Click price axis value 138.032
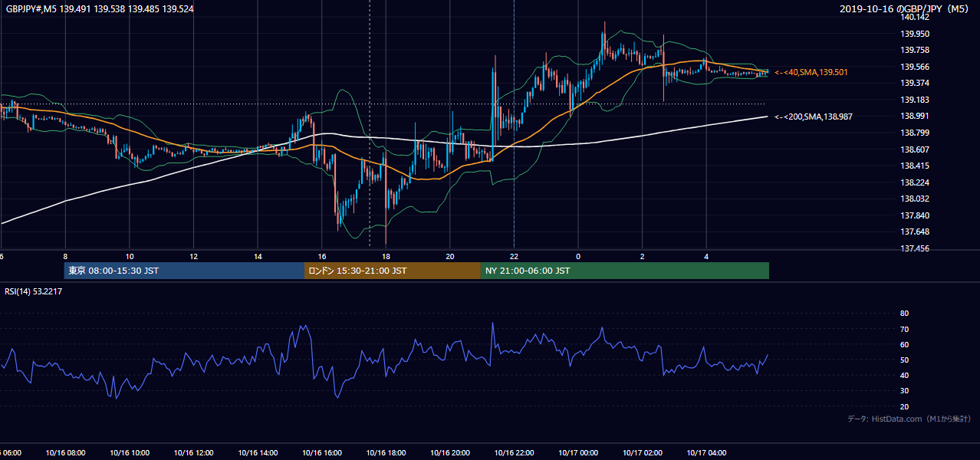The width and height of the screenshot is (980, 460). pyautogui.click(x=916, y=199)
